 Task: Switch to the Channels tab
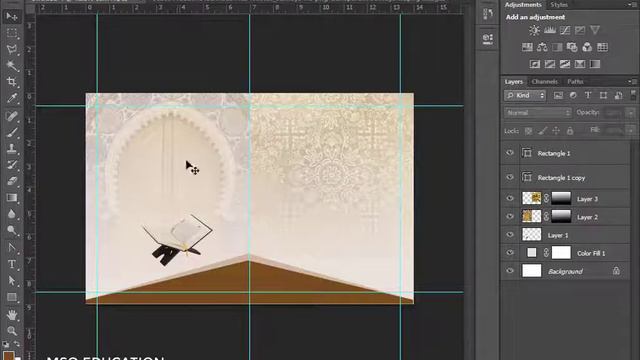(544, 82)
